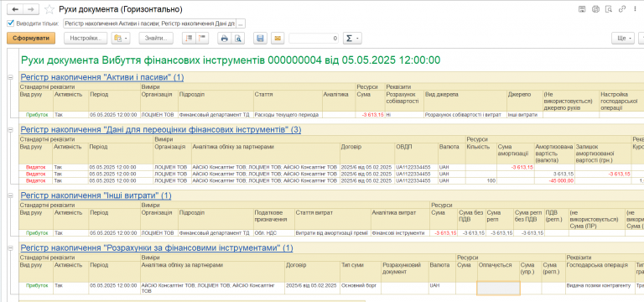Click the collapse all groups icon
Viewport: 644px width, 302px height.
coord(202,39)
